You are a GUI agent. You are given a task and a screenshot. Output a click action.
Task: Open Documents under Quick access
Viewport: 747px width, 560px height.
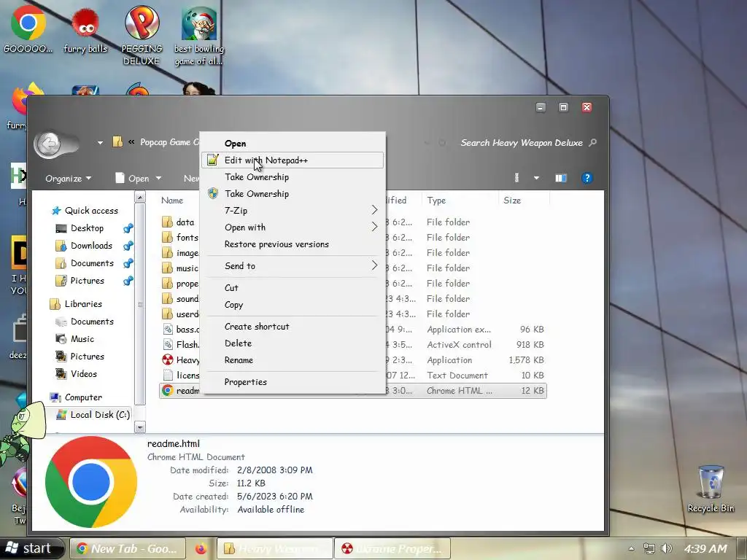coord(86,263)
